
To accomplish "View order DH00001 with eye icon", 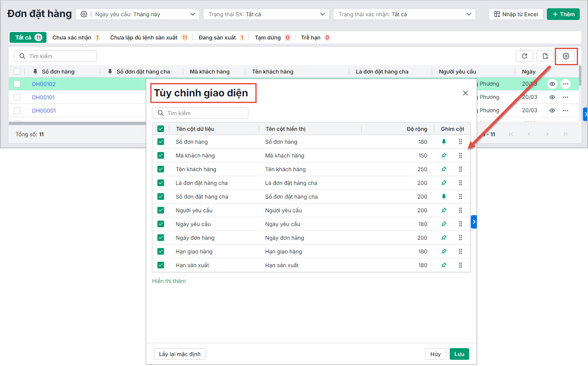I will tap(552, 111).
